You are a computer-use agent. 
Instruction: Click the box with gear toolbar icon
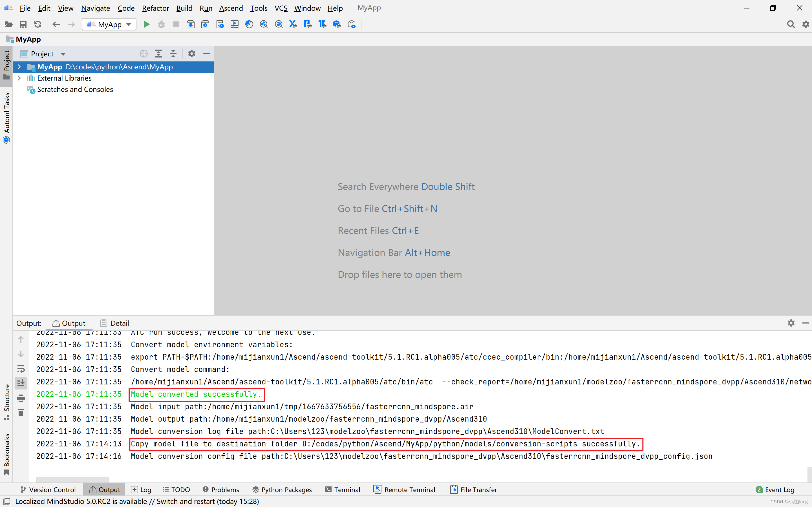click(x=205, y=25)
